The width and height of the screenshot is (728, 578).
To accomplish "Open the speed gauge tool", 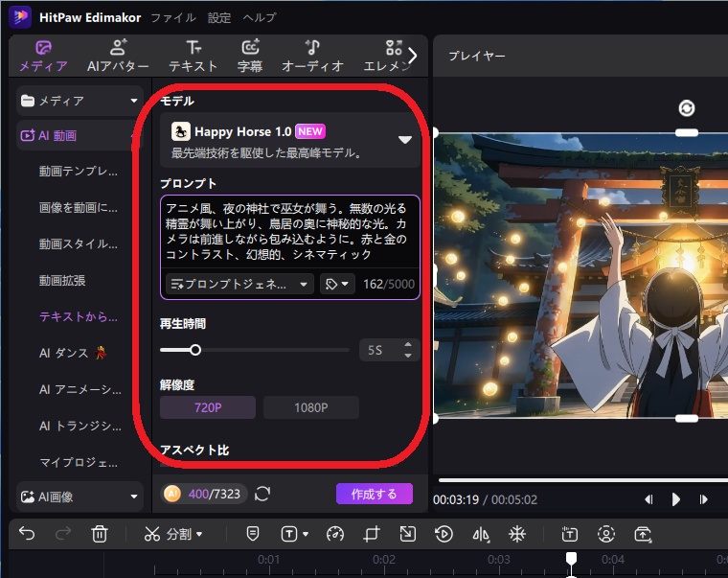I will (335, 534).
